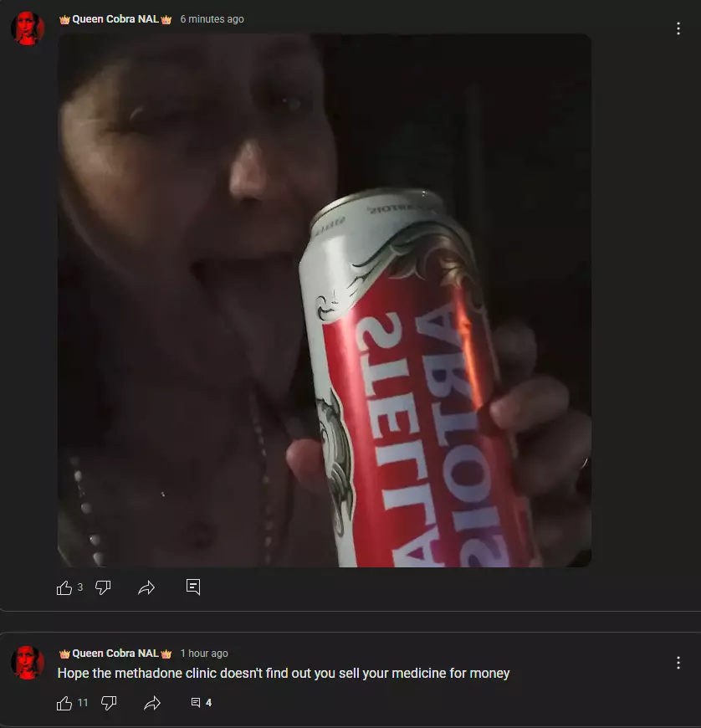
Task: Open three-dot menu for image post
Action: pyautogui.click(x=678, y=28)
